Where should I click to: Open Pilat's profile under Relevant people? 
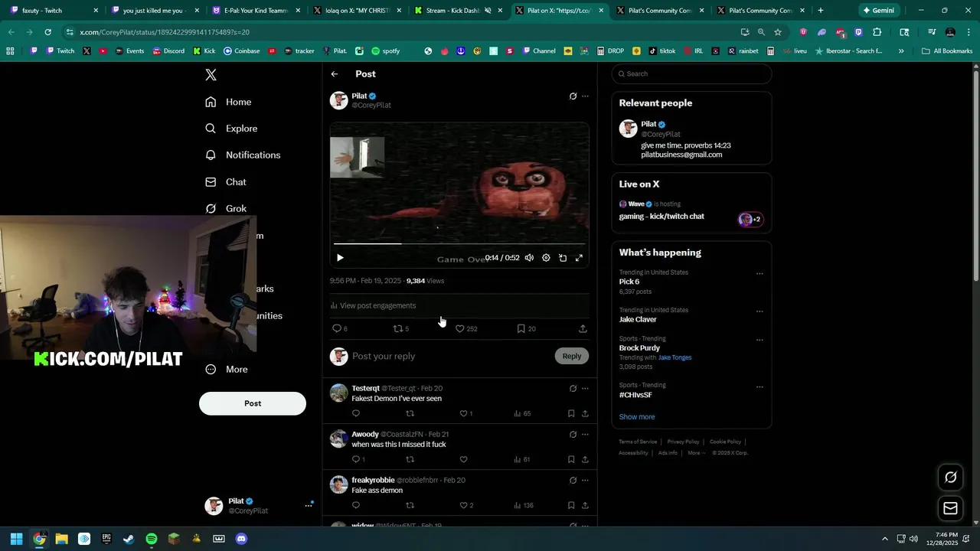point(691,139)
